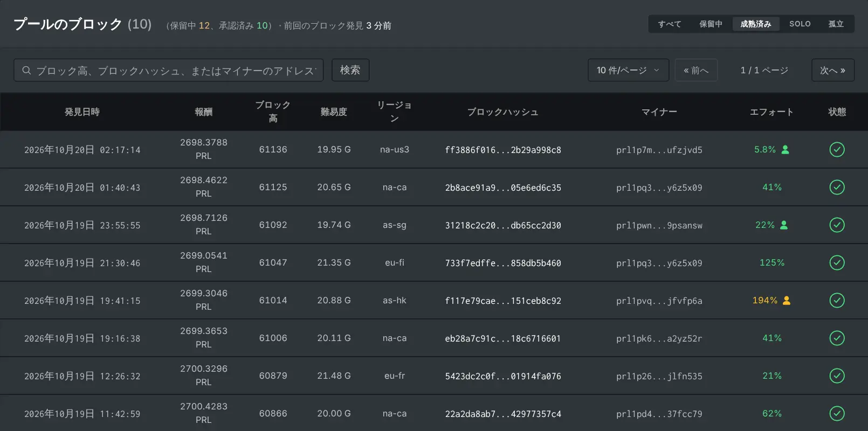Go to previous page with « 前へ
Screen dimensions: 868x431
pyautogui.click(x=696, y=70)
